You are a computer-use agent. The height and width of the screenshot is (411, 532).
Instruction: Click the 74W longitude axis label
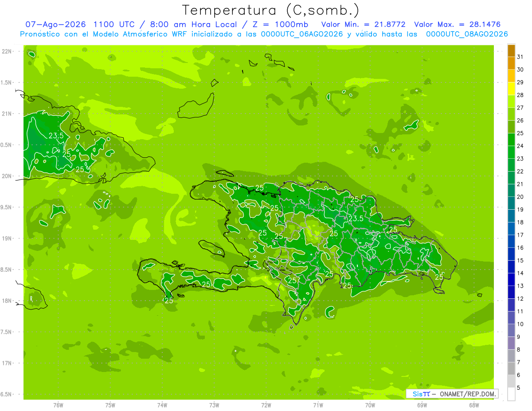coord(162,405)
